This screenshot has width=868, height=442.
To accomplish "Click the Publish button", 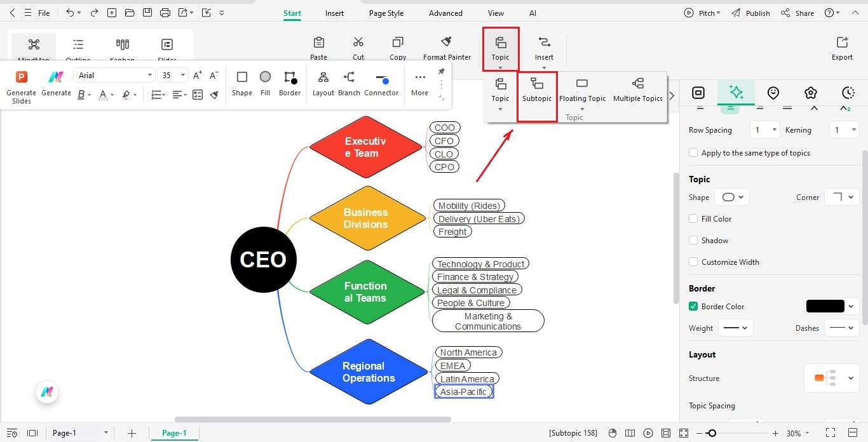I will click(750, 13).
